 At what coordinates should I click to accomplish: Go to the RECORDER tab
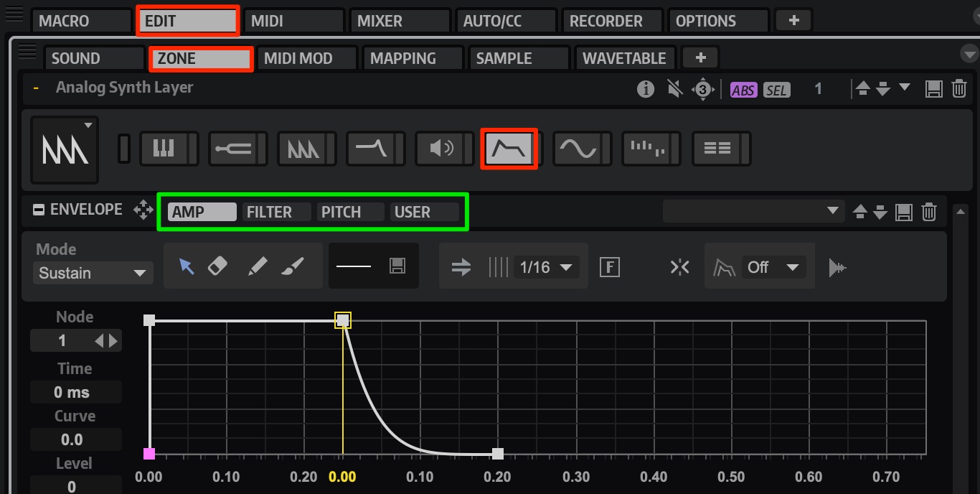pyautogui.click(x=613, y=21)
